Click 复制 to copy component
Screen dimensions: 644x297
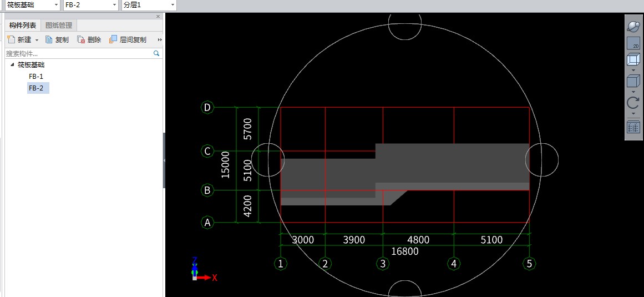tap(57, 40)
